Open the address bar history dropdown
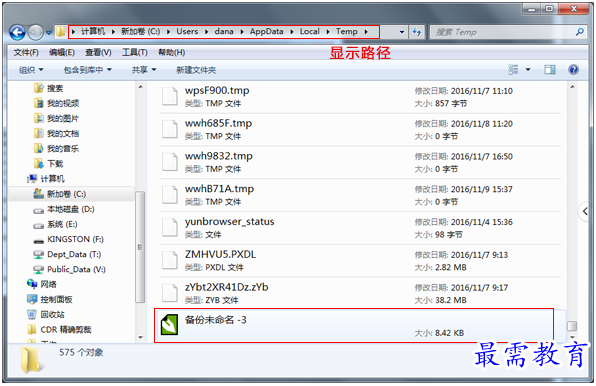Viewport: 596px width, 386px height. (402, 32)
